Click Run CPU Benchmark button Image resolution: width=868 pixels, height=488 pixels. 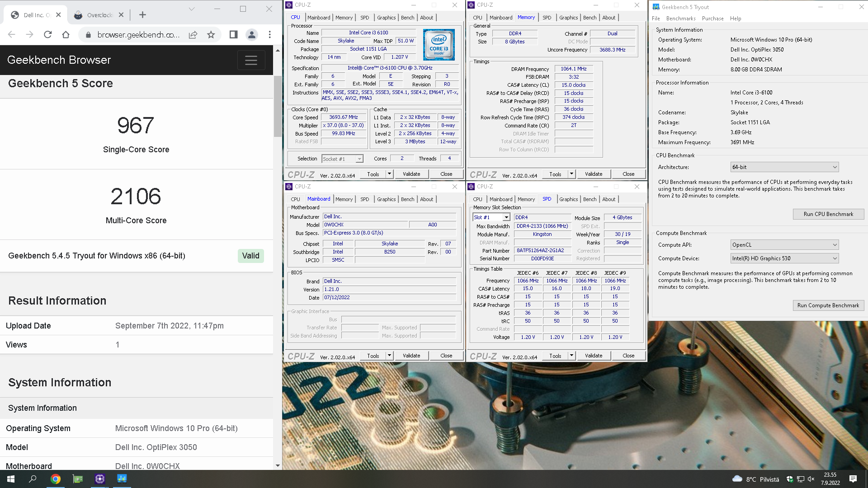tap(828, 214)
